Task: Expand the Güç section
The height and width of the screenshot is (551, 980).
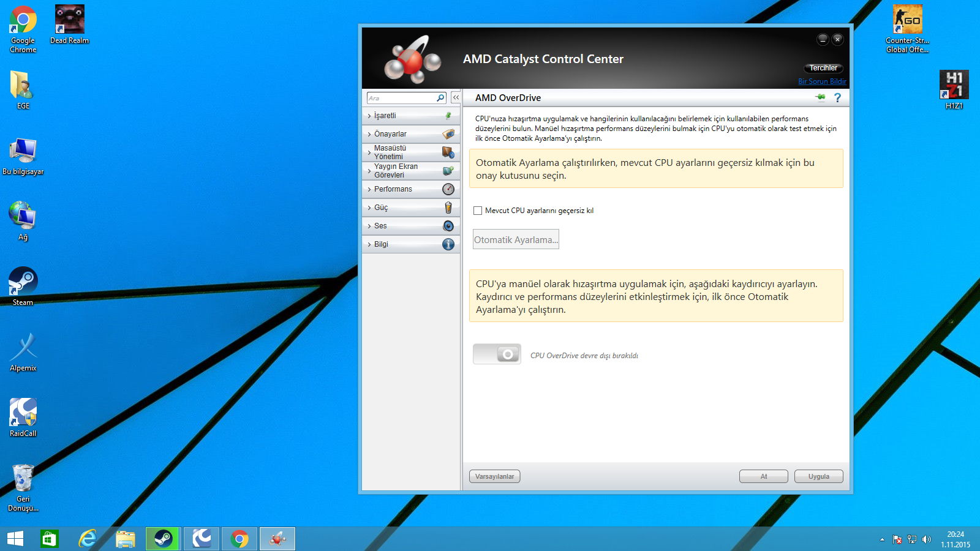Action: (411, 208)
